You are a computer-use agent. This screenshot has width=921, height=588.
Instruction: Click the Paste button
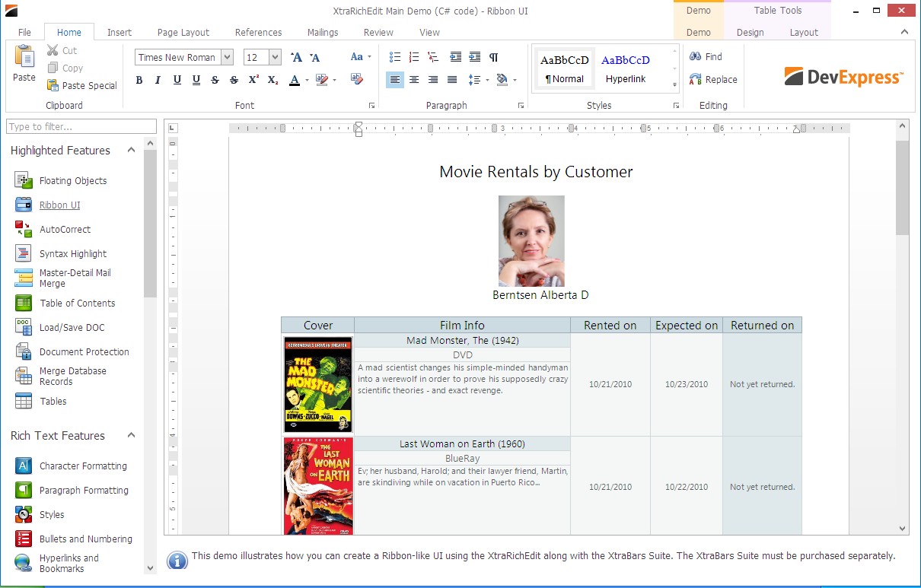tap(24, 64)
